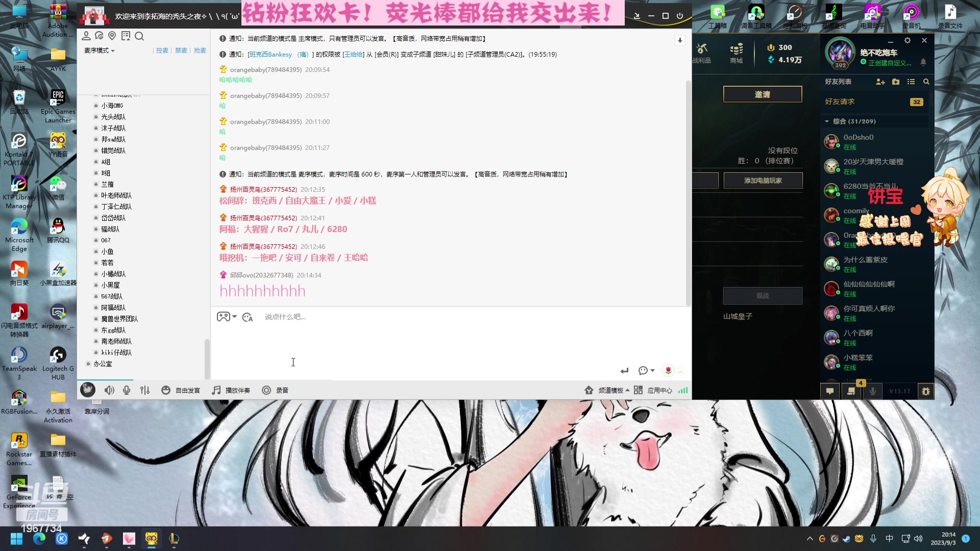Image resolution: width=980 pixels, height=551 pixels.
Task: Click the 播放伴奏 accompaniment button
Action: pyautogui.click(x=231, y=390)
